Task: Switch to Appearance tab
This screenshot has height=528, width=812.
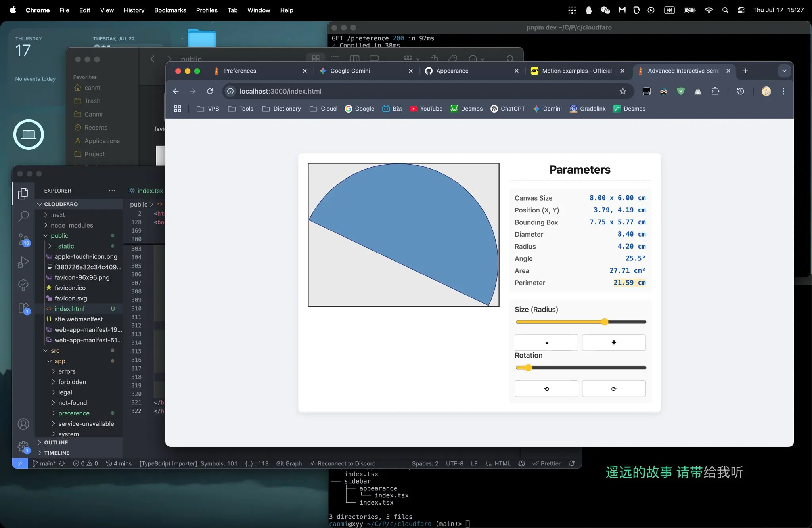Action: tap(471, 71)
